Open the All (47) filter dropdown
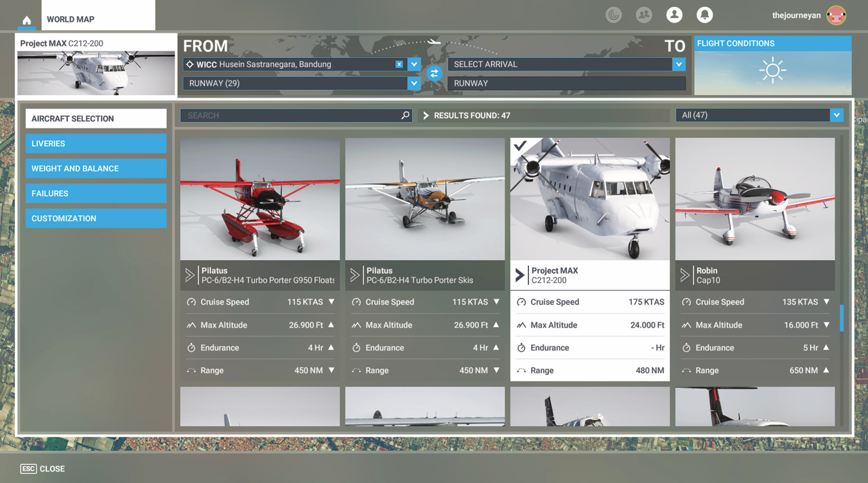 (x=759, y=115)
